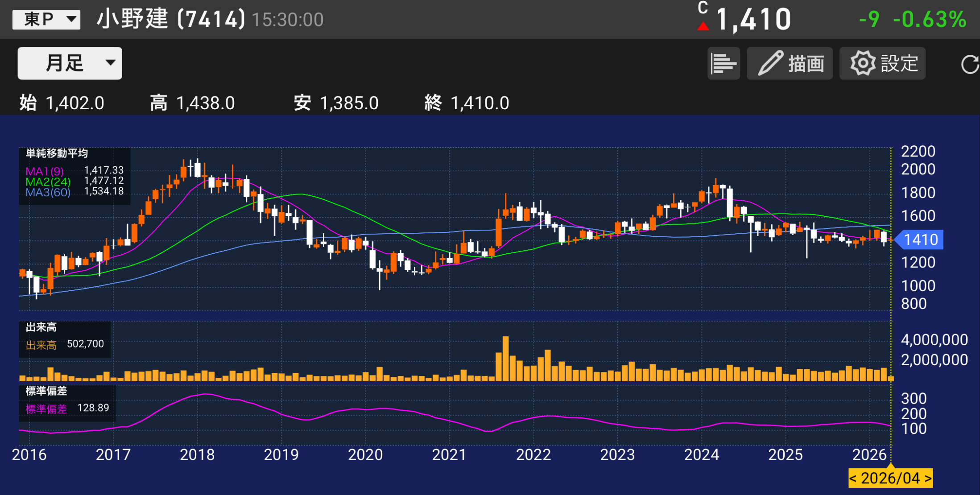Open the list/menu lines icon
The height and width of the screenshot is (495, 980).
point(723,63)
